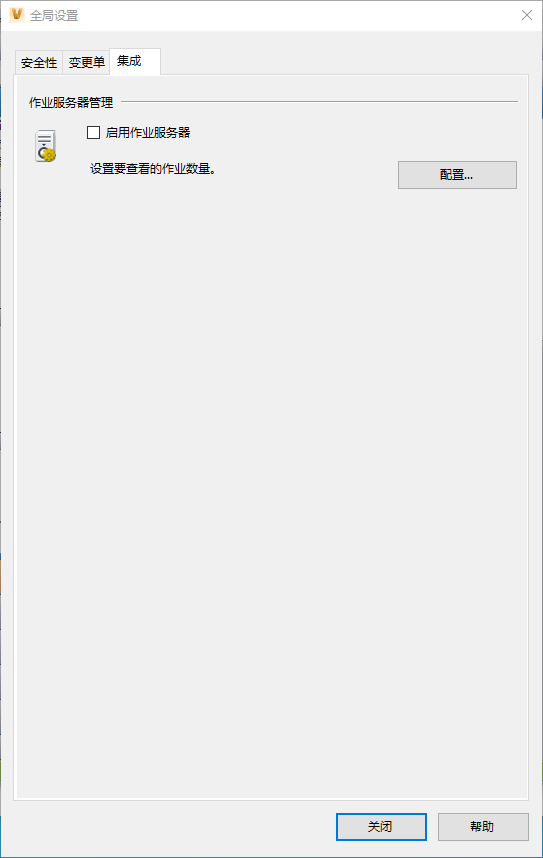Open the 变更单 tab
543x858 pixels.
click(x=86, y=63)
